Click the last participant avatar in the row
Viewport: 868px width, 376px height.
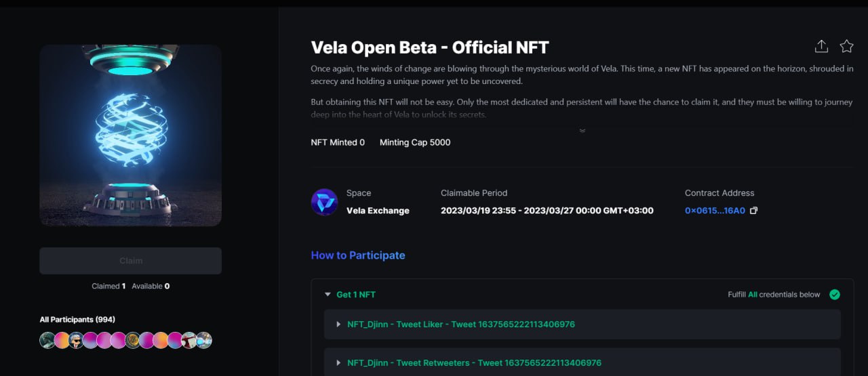[204, 340]
